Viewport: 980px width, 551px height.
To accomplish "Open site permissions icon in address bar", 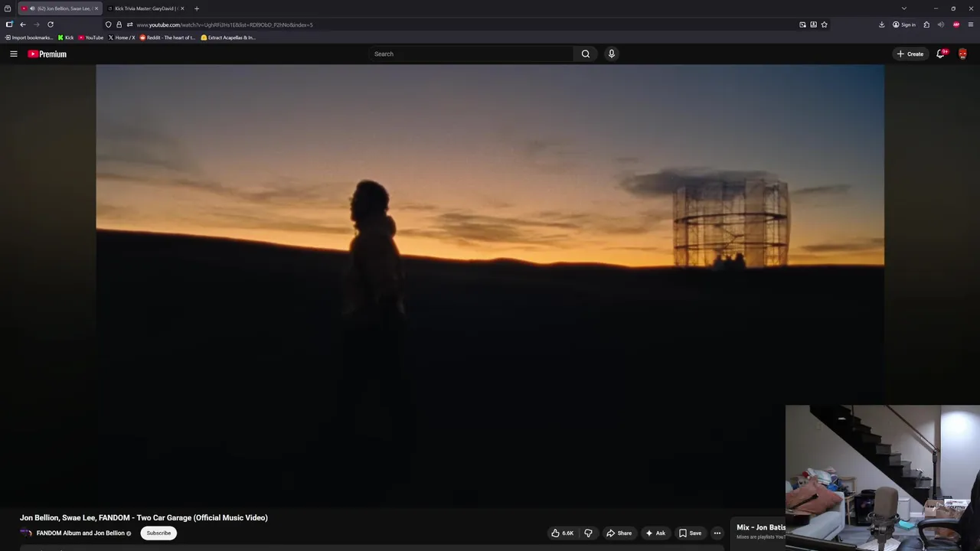I will pyautogui.click(x=129, y=24).
